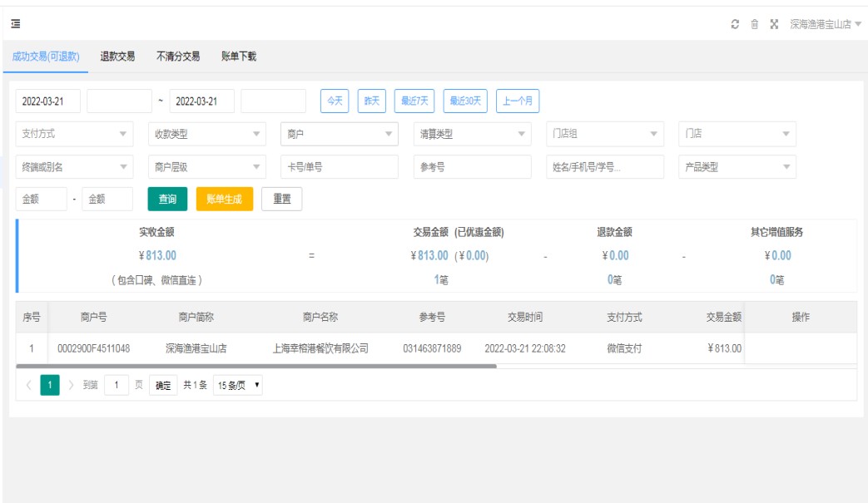Toggle fullscreen with expand icon
868x503 pixels.
pyautogui.click(x=774, y=24)
